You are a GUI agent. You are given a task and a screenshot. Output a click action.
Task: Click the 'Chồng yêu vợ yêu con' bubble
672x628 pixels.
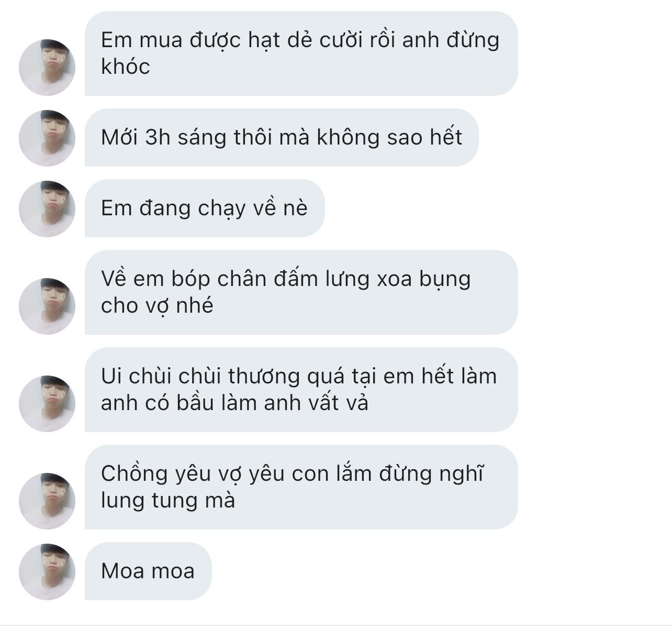[x=301, y=487]
